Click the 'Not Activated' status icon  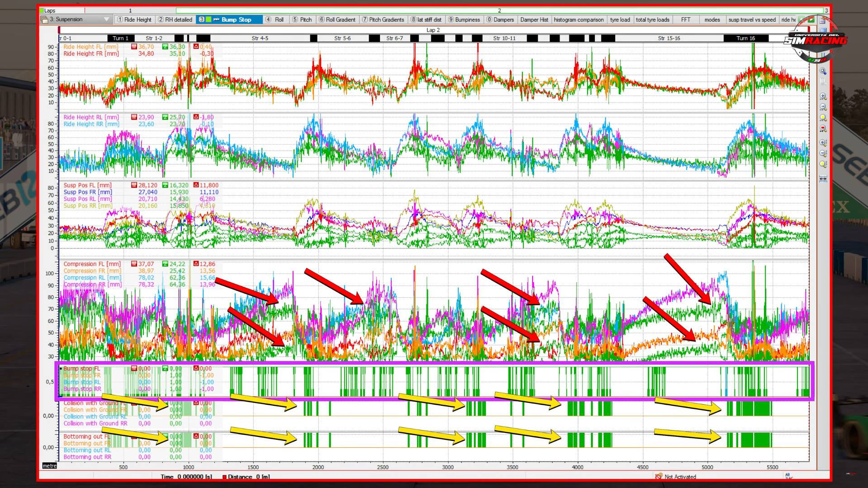point(659,476)
